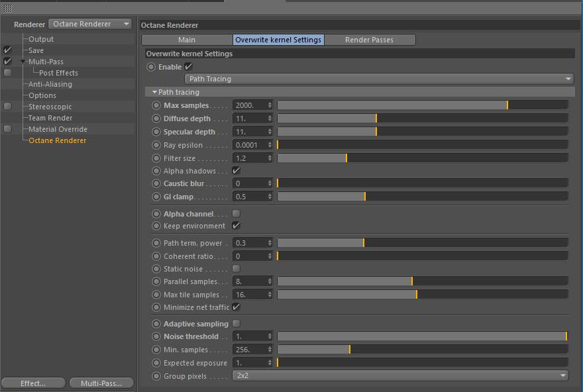Image resolution: width=583 pixels, height=392 pixels.
Task: Toggle the Alpha shadows checkbox
Action: (236, 171)
